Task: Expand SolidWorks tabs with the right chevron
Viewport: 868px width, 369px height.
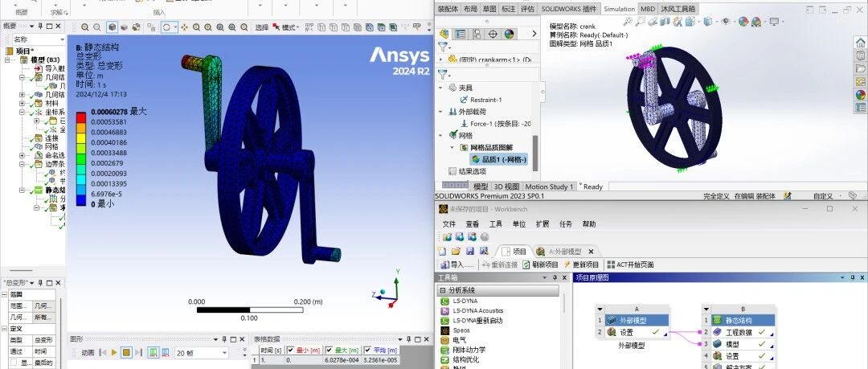Action: pyautogui.click(x=534, y=34)
